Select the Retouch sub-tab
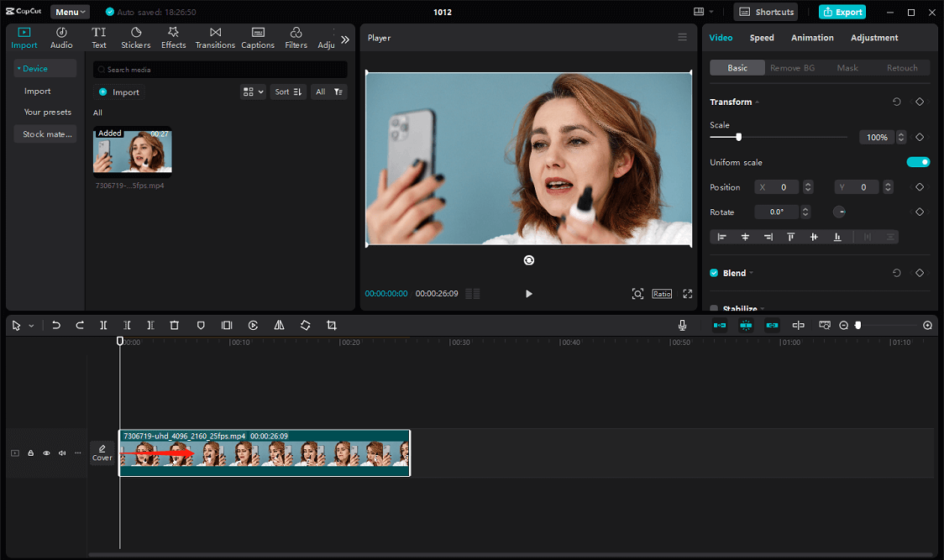This screenshot has width=944, height=560. (x=902, y=68)
